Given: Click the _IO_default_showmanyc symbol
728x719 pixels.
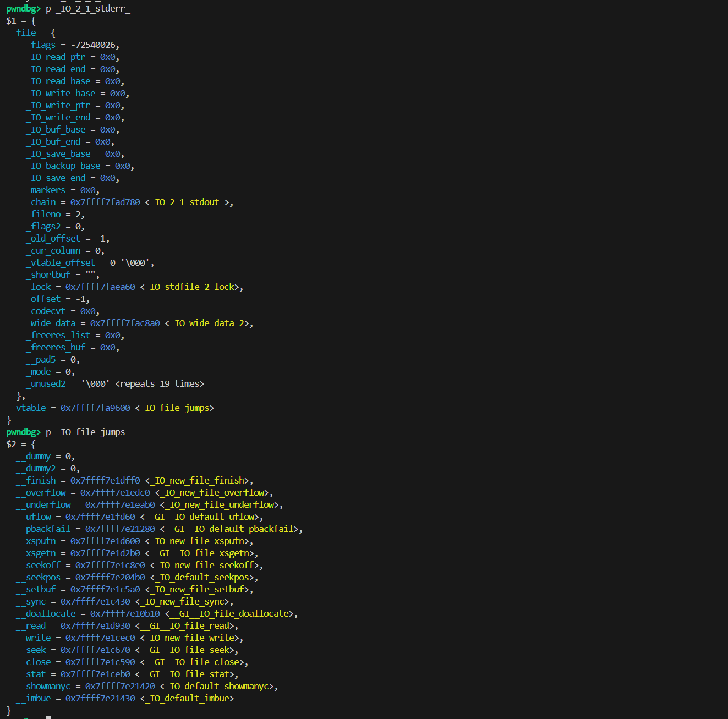Looking at the screenshot, I should click(x=218, y=687).
